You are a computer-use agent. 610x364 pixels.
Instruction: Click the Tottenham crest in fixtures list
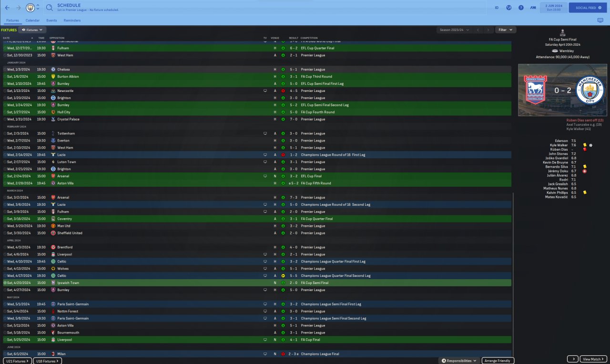point(53,133)
